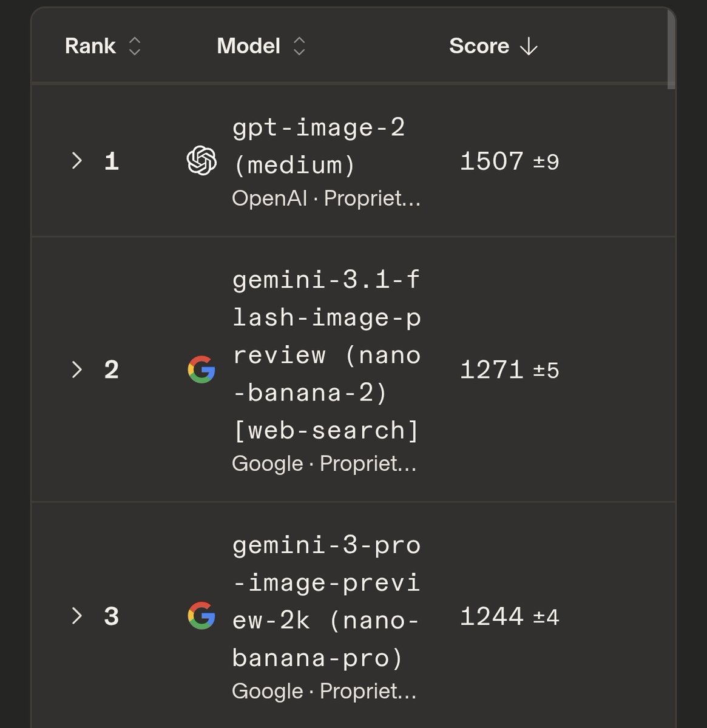Click rank number 1
This screenshot has width=707, height=728.
click(x=112, y=161)
